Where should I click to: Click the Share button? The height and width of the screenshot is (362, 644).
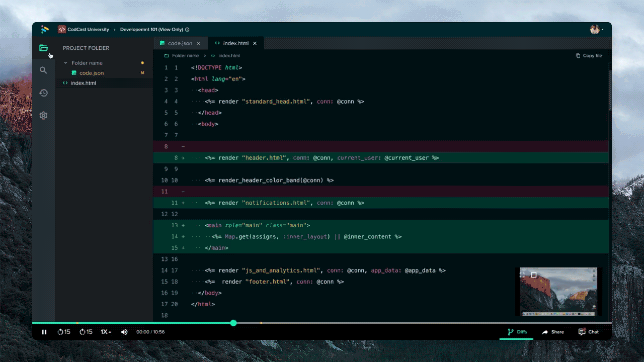click(x=553, y=332)
